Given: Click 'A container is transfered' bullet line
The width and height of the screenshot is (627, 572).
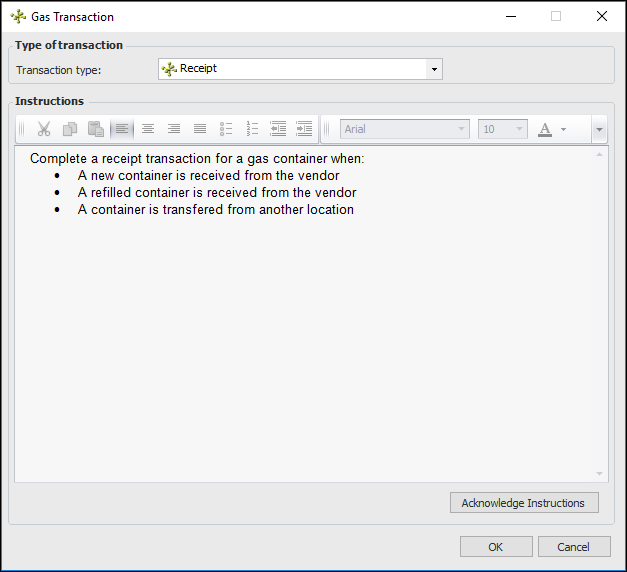Looking at the screenshot, I should (216, 210).
